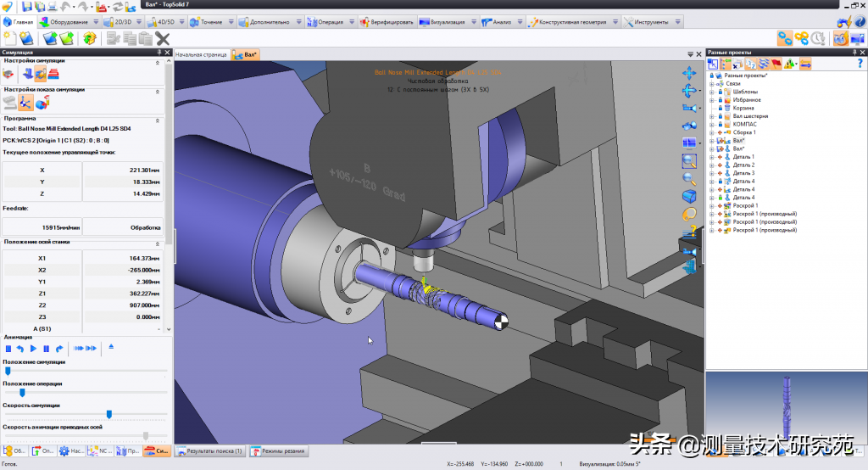Toggle the pin on the Разные проекты panel
This screenshot has width=868, height=470.
(854, 52)
